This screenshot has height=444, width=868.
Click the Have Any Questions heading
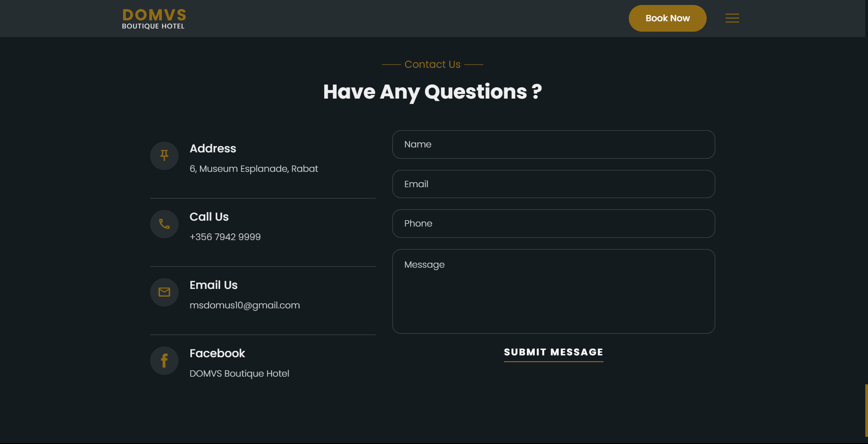click(432, 92)
